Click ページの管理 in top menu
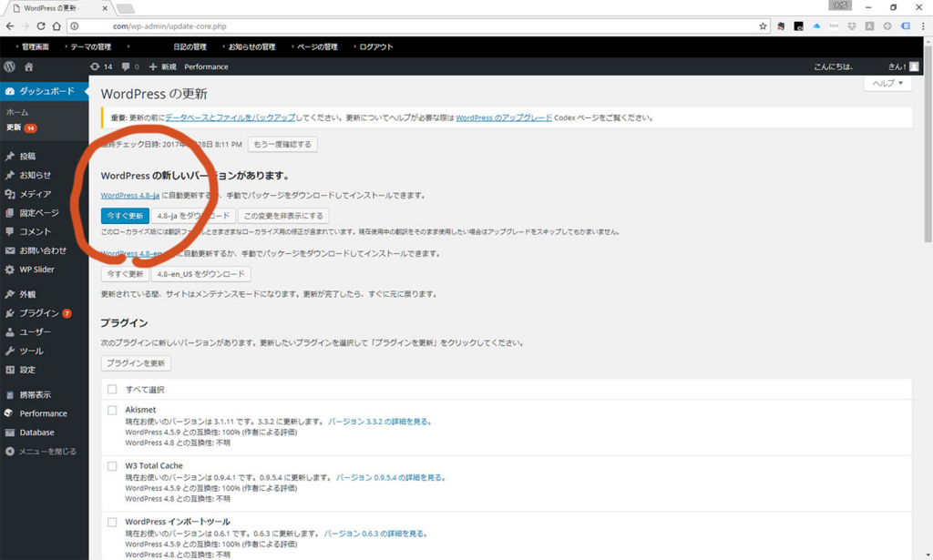The image size is (933, 560). tap(317, 47)
